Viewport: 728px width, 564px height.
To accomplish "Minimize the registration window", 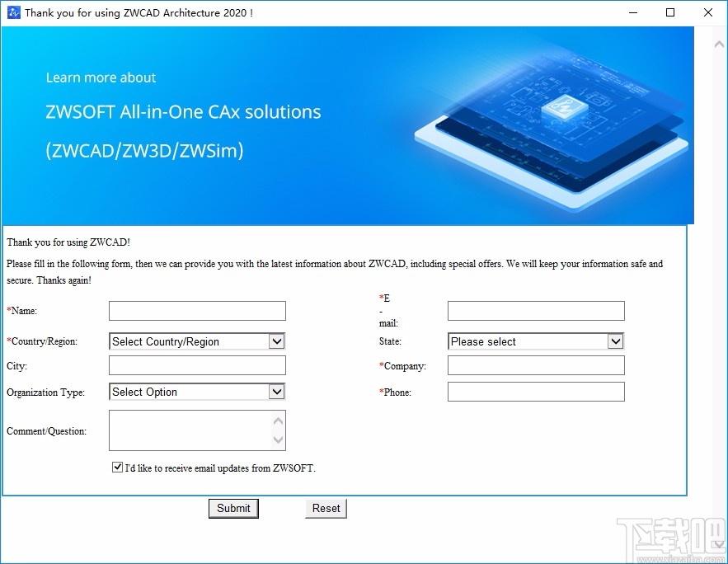I will coord(633,12).
